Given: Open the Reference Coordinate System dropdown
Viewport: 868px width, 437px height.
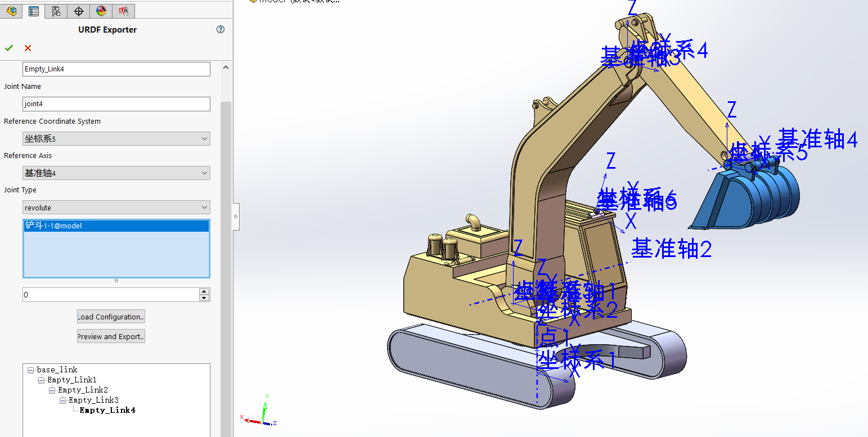Looking at the screenshot, I should (116, 138).
